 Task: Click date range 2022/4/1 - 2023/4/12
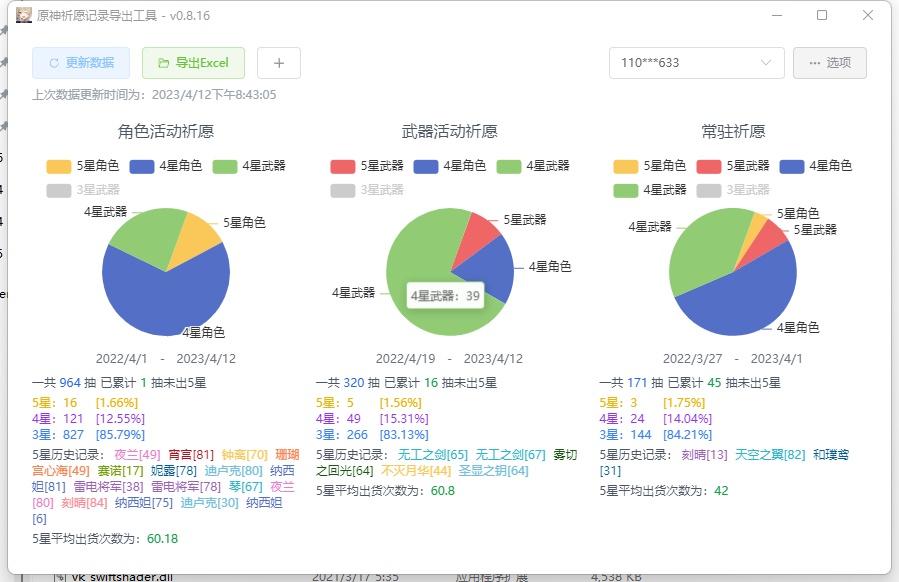[x=166, y=359]
